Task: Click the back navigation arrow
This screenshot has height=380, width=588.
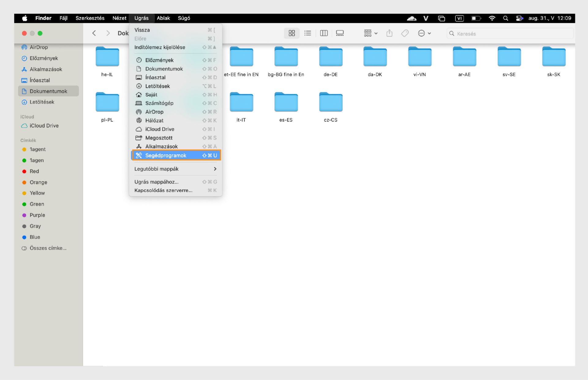Action: pos(94,33)
